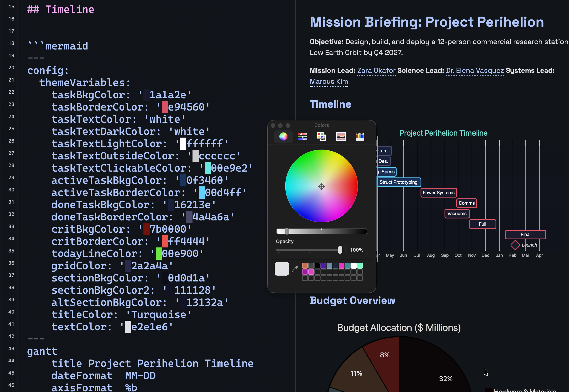Click the 100% opacity input field
This screenshot has width=569, height=392.
coord(357,250)
